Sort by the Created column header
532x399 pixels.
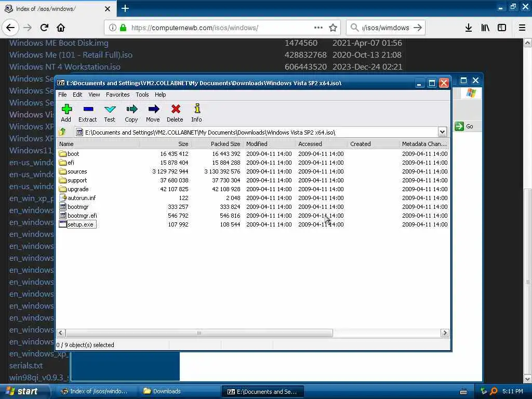[x=373, y=144]
